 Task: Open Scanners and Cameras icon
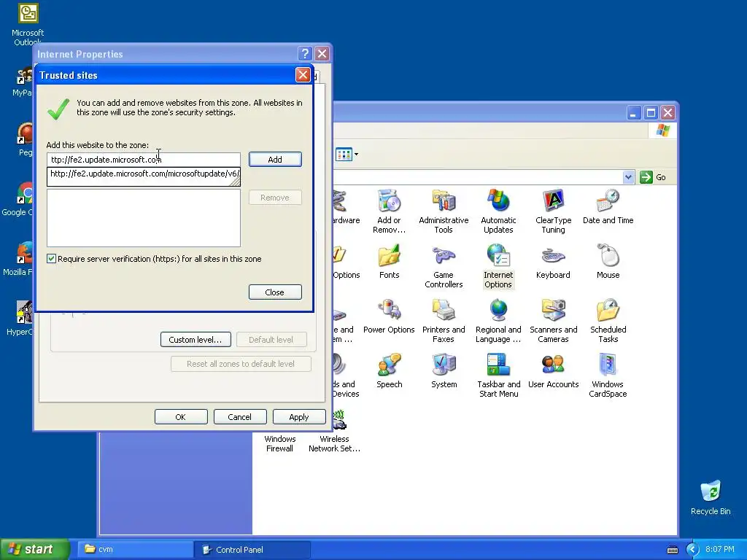(x=553, y=321)
